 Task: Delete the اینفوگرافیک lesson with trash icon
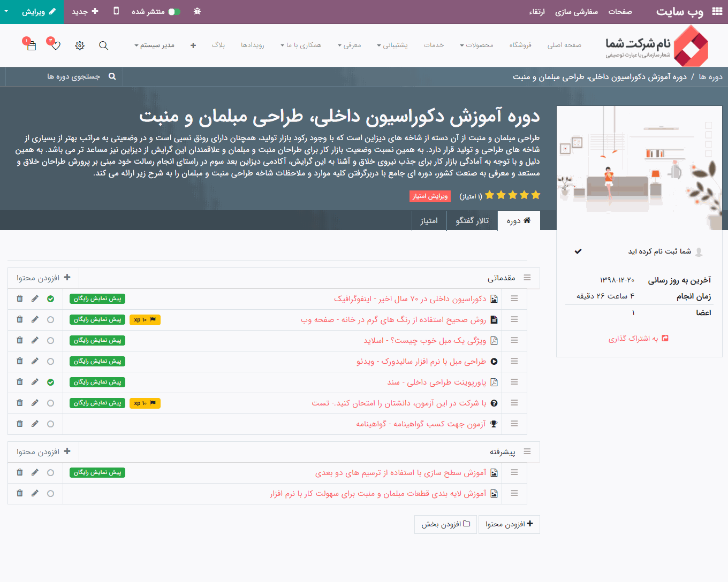click(20, 298)
